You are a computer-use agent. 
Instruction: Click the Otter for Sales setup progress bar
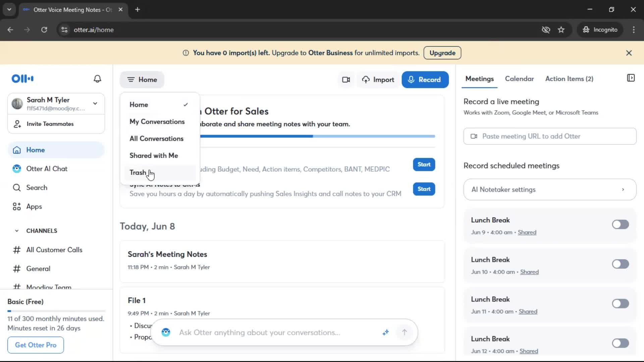coord(317,136)
